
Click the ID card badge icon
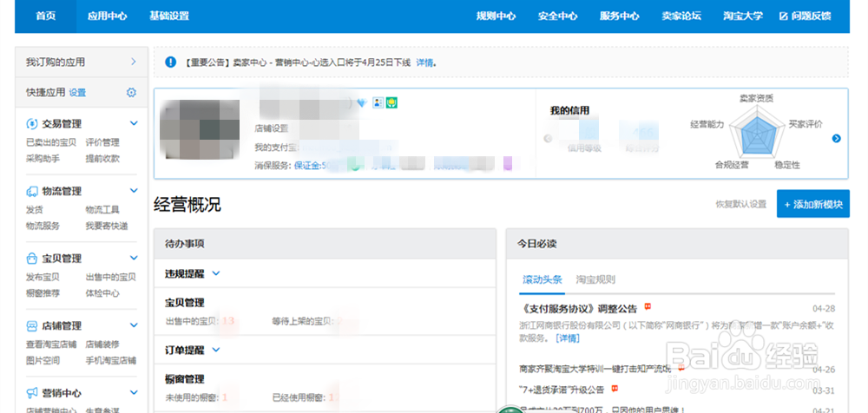(x=378, y=103)
